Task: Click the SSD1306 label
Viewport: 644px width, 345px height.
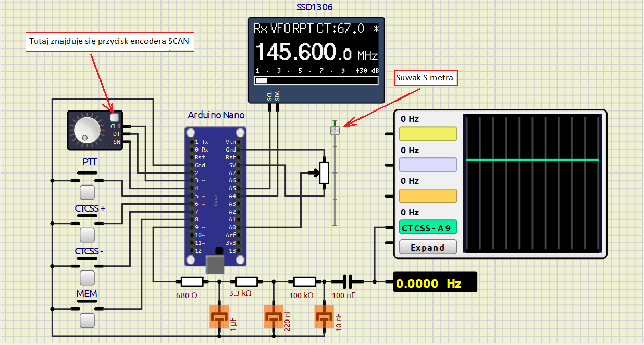Action: (314, 7)
